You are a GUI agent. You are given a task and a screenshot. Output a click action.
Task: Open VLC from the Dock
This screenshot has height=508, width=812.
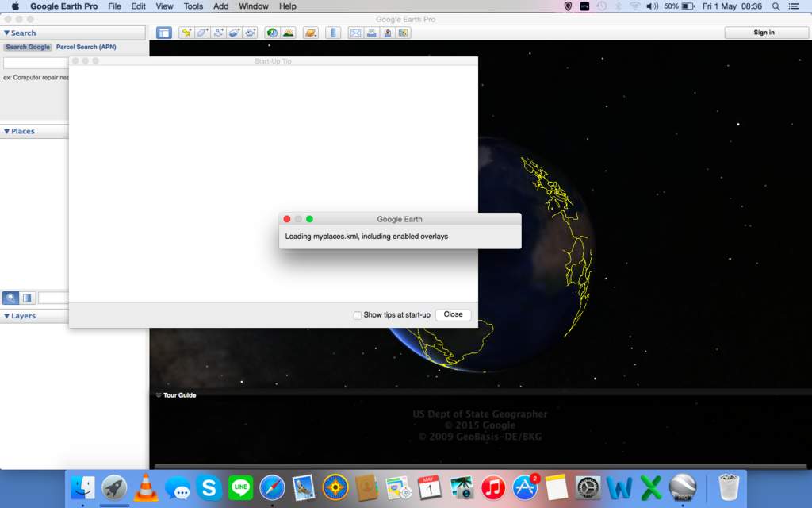coord(146,488)
